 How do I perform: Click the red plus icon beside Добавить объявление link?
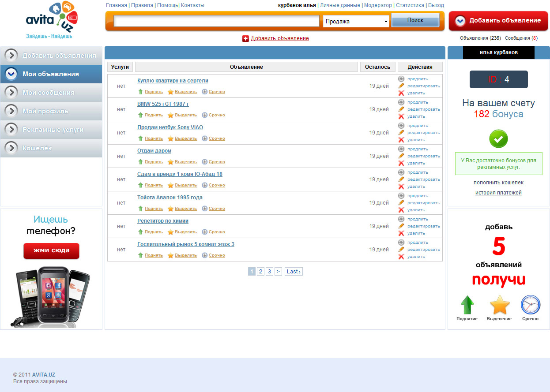[245, 39]
